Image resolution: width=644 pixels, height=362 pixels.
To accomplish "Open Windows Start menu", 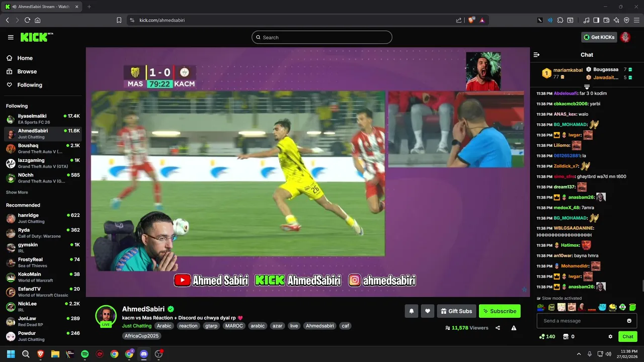I will [11, 354].
